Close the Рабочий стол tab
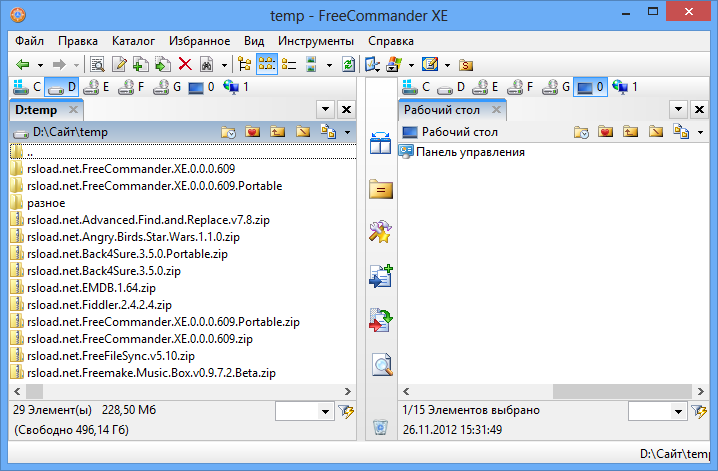The height and width of the screenshot is (471, 718). pyautogui.click(x=496, y=109)
